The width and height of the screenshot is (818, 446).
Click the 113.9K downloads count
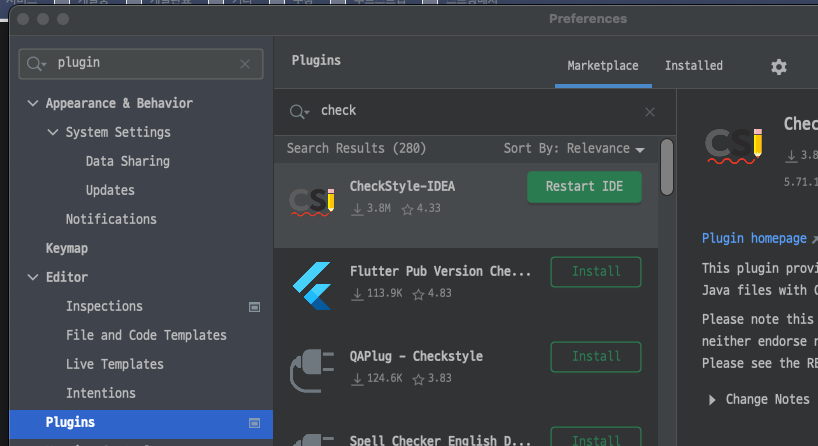point(378,294)
